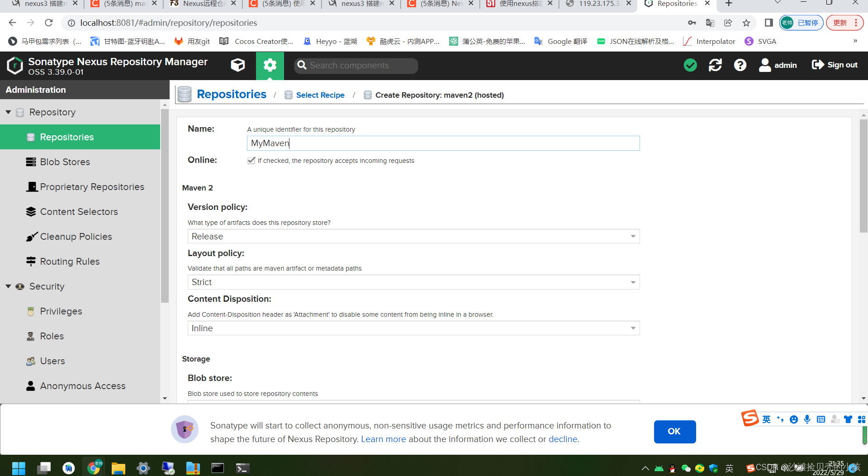Viewport: 868px width, 476px height.
Task: Open a new browser tab
Action: 729,4
